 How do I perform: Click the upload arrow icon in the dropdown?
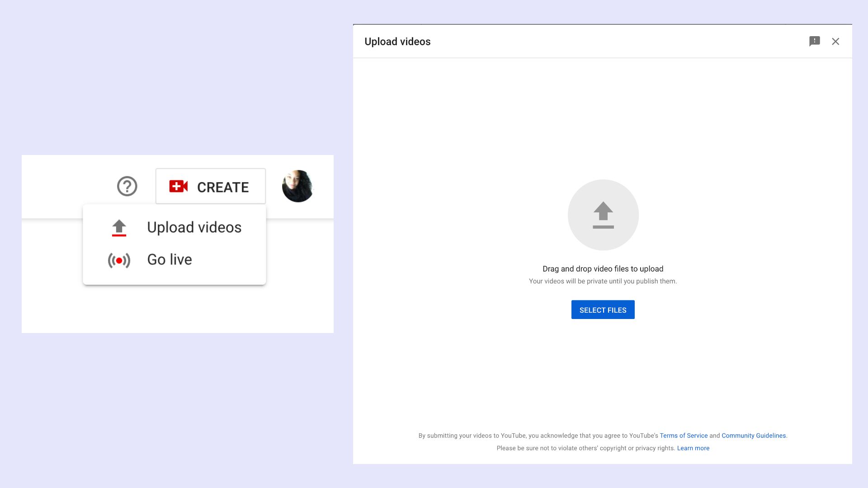(119, 228)
